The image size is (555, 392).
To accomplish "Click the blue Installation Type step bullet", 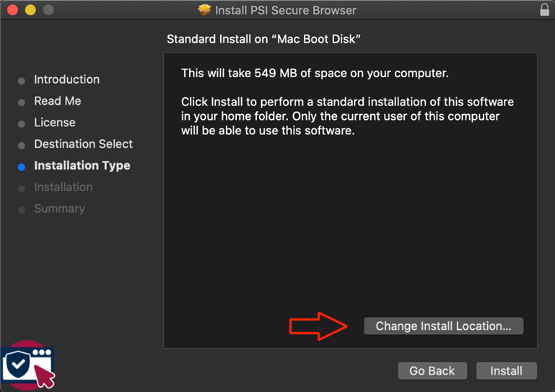I will 22,167.
